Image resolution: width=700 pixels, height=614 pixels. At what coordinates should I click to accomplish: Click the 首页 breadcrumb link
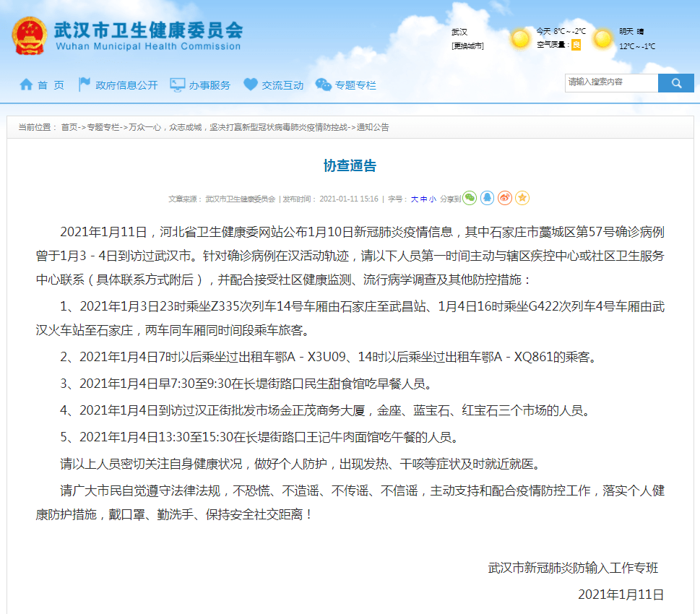pyautogui.click(x=69, y=127)
